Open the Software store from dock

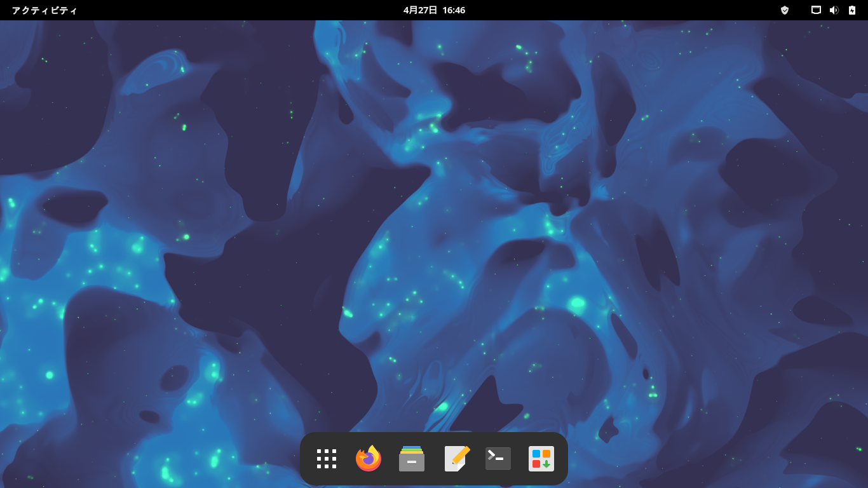tap(541, 459)
